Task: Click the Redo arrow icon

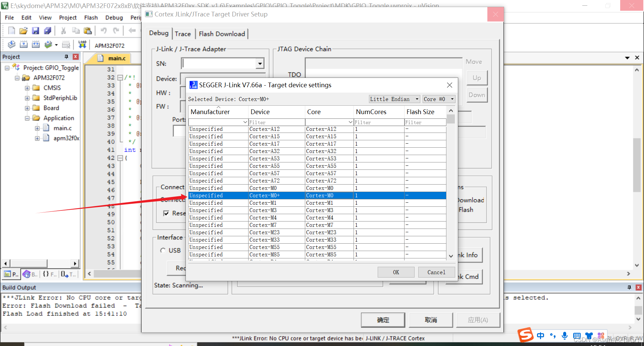Action: [x=116, y=31]
